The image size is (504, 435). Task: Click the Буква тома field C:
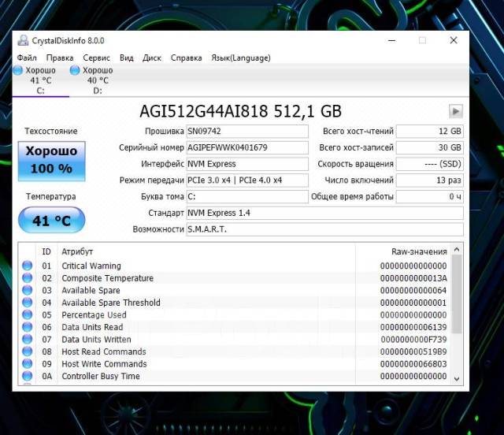(247, 196)
